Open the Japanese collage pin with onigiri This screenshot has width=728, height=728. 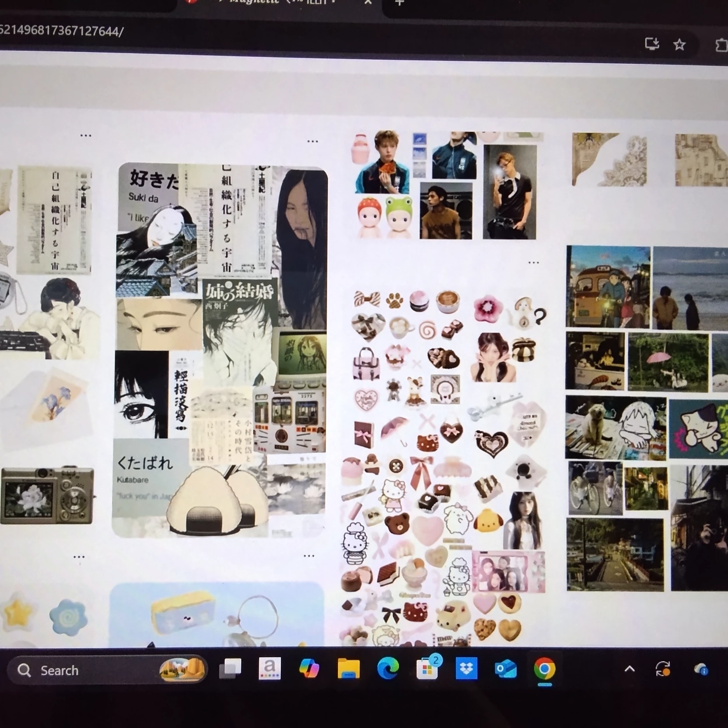point(220,350)
